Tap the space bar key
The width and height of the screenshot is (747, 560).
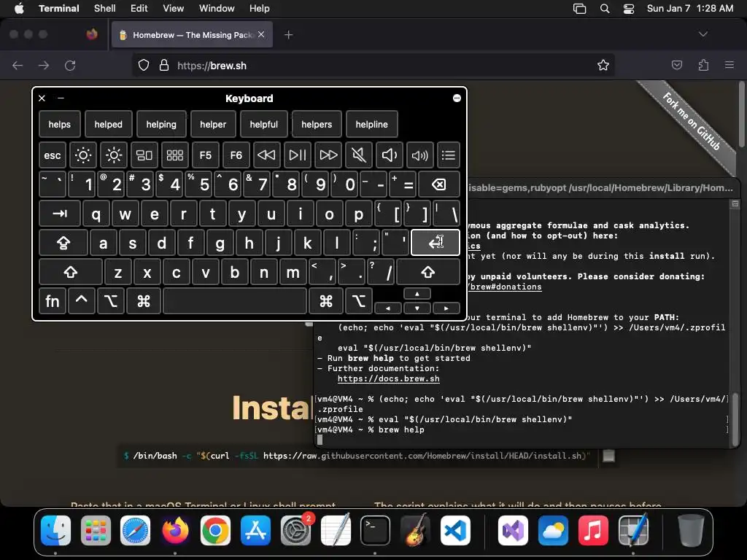tap(235, 301)
